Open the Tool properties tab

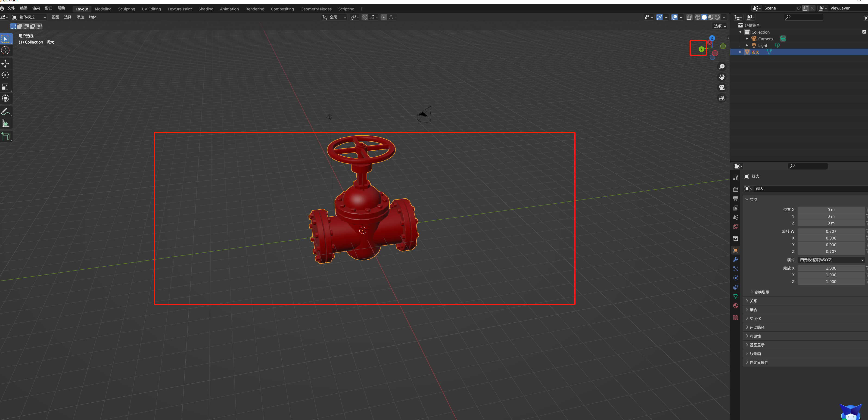pyautogui.click(x=736, y=178)
